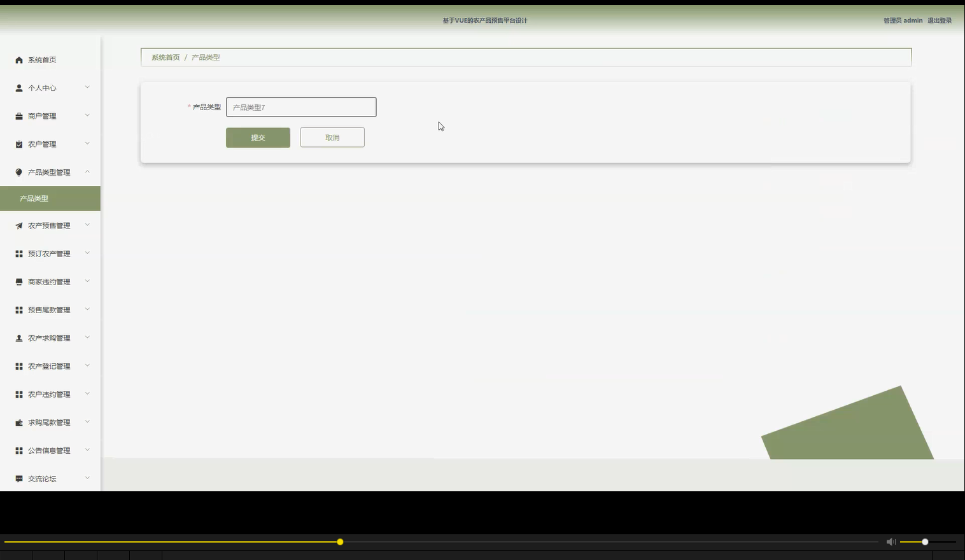Click the stamp icon beside 农产求购管理
The width and height of the screenshot is (965, 560).
pyautogui.click(x=19, y=338)
